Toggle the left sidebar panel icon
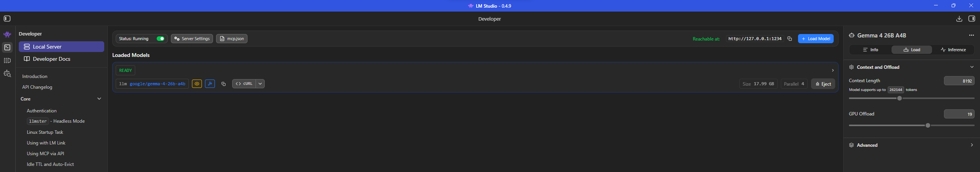 (7, 19)
